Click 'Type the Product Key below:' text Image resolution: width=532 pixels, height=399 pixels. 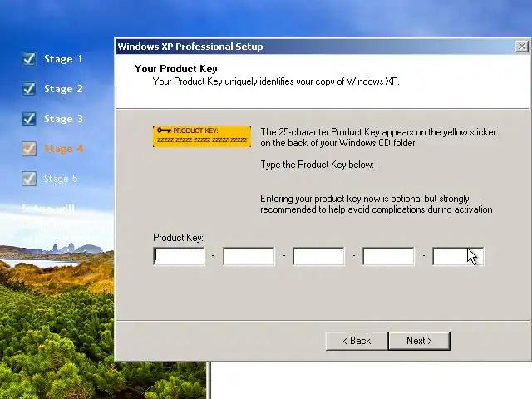coord(317,165)
